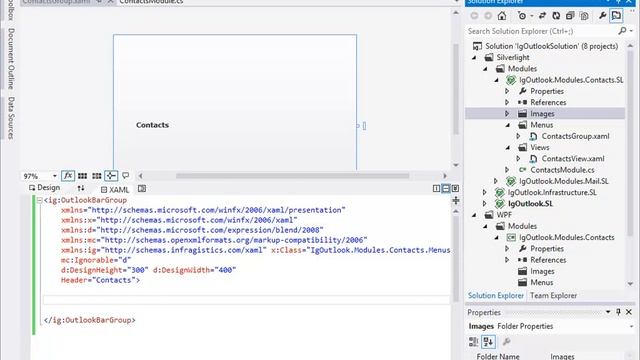
Task: Click the Alphabetical sort icon in Properties
Action: 488,342
